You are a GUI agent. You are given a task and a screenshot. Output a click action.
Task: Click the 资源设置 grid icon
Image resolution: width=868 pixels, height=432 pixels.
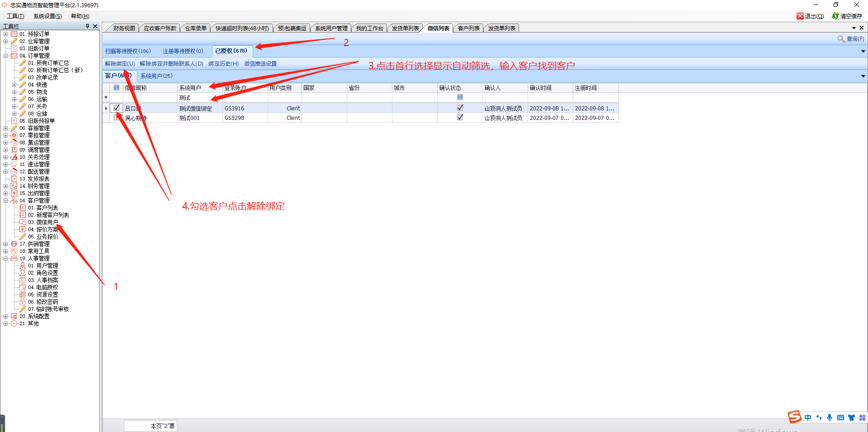pos(23,294)
